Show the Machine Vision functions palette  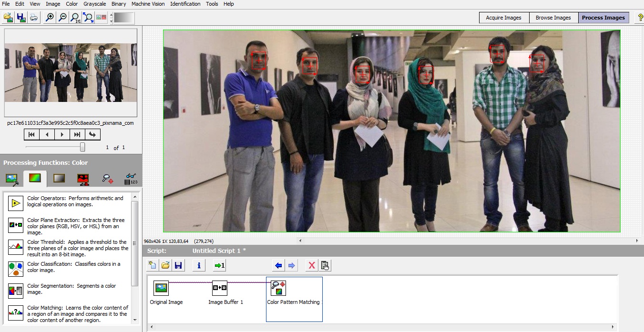coord(108,179)
